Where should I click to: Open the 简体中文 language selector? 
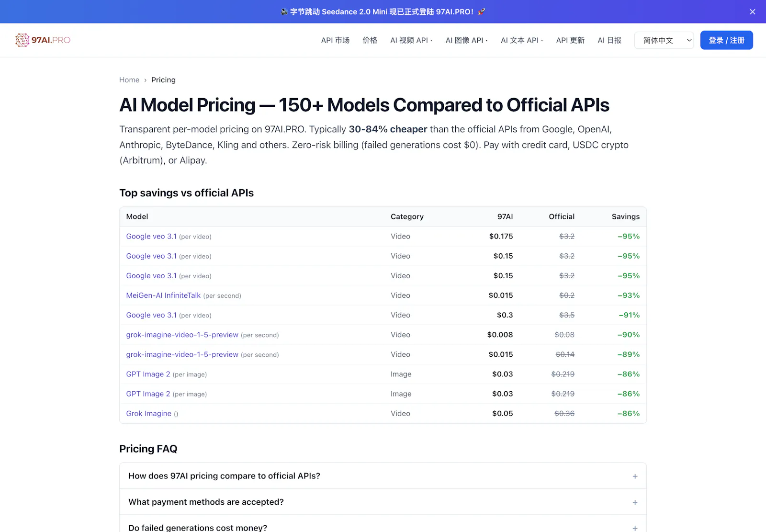click(664, 40)
